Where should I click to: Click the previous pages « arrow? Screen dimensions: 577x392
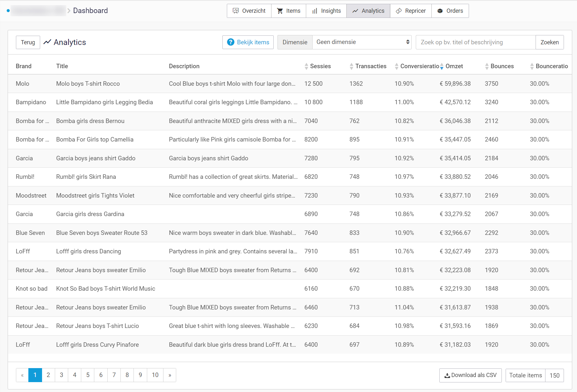tap(22, 375)
